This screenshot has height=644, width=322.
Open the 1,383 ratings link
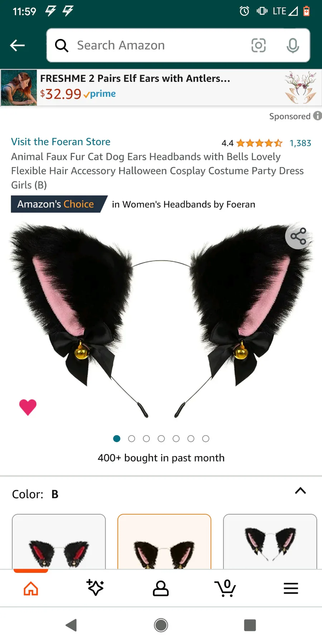coord(301,143)
